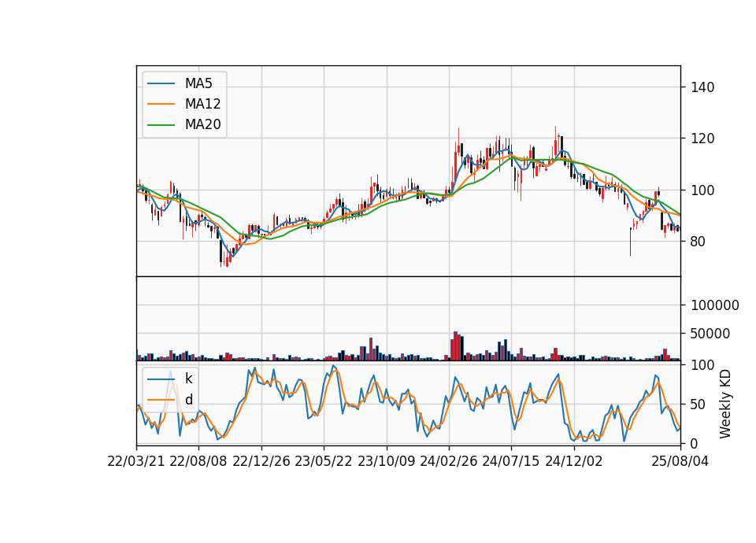Click the 25/08/04 date label
The width and height of the screenshot is (756, 543).
click(680, 461)
